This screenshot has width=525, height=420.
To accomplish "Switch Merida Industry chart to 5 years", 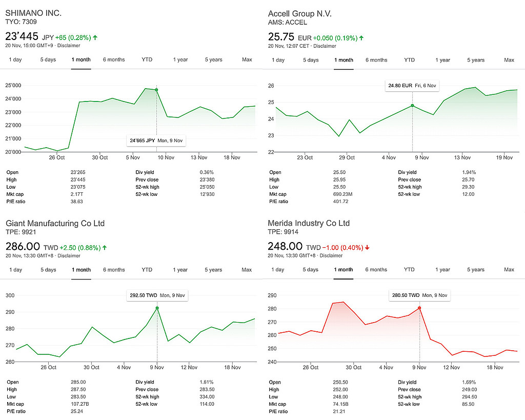I will pyautogui.click(x=476, y=270).
